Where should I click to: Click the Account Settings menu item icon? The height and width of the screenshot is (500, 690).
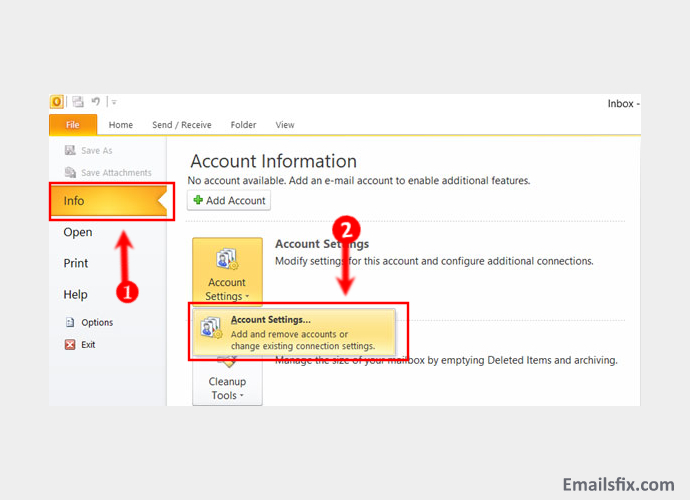point(211,328)
